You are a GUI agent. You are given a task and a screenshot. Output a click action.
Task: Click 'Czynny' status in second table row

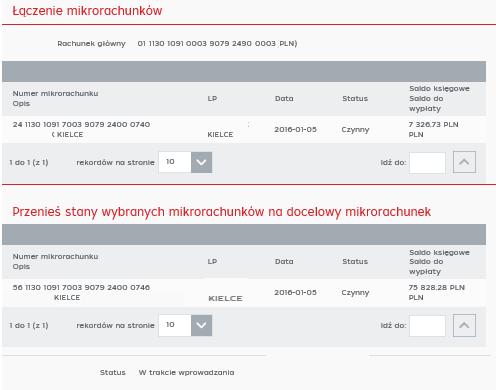coord(355,293)
